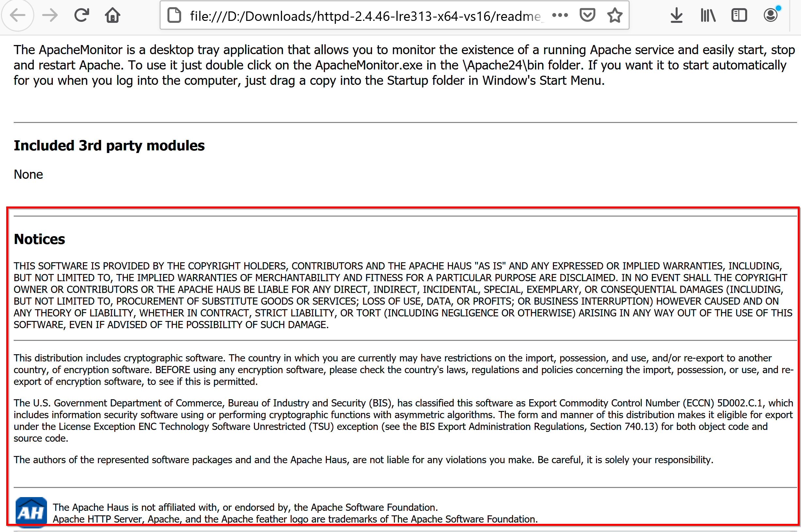801x532 pixels.
Task: Reload the current page
Action: pyautogui.click(x=82, y=15)
